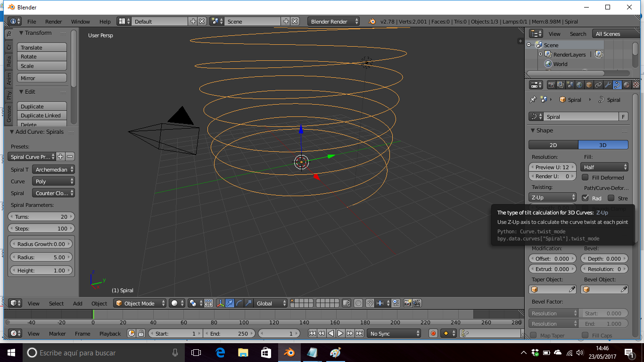Open the World properties tab (globe icon)

[579, 85]
